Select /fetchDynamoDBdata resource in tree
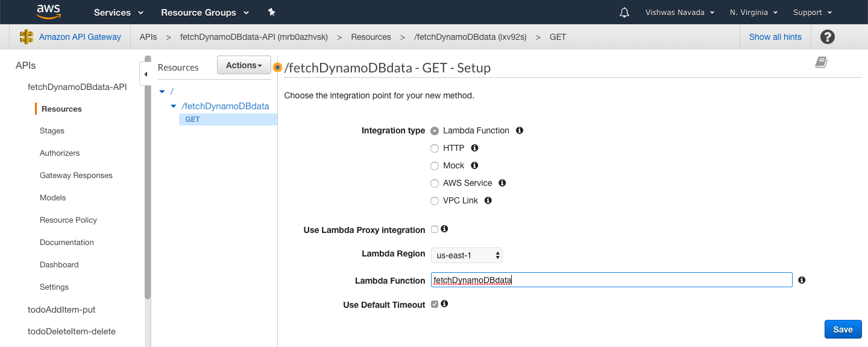This screenshot has width=868, height=347. tap(225, 106)
